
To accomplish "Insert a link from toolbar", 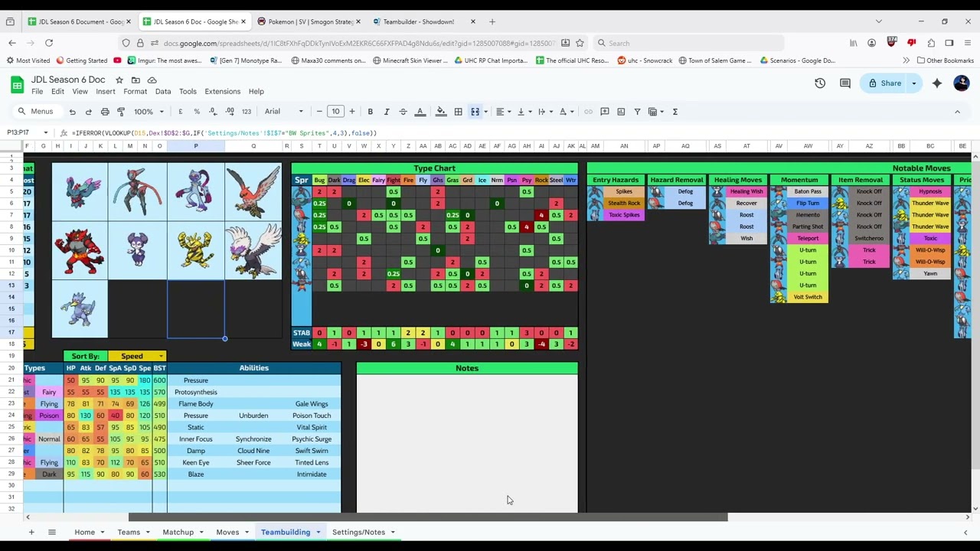I will click(588, 112).
